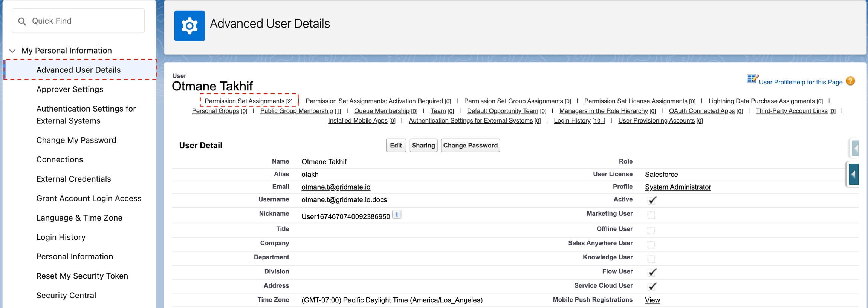Collapse the My Personal Information section
Screen dimensions: 868x308
(x=12, y=51)
